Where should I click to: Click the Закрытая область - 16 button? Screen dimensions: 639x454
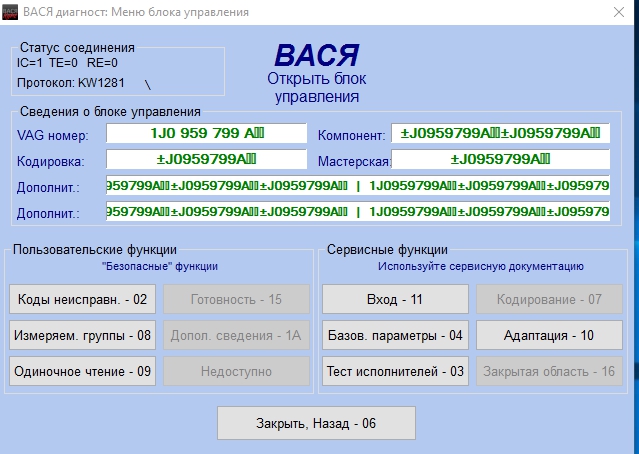click(549, 371)
